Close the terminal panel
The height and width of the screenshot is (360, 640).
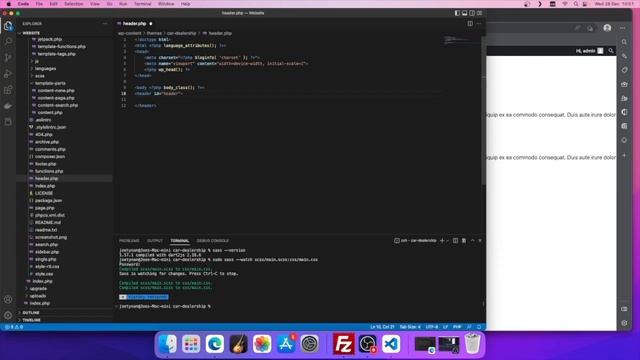tap(480, 240)
